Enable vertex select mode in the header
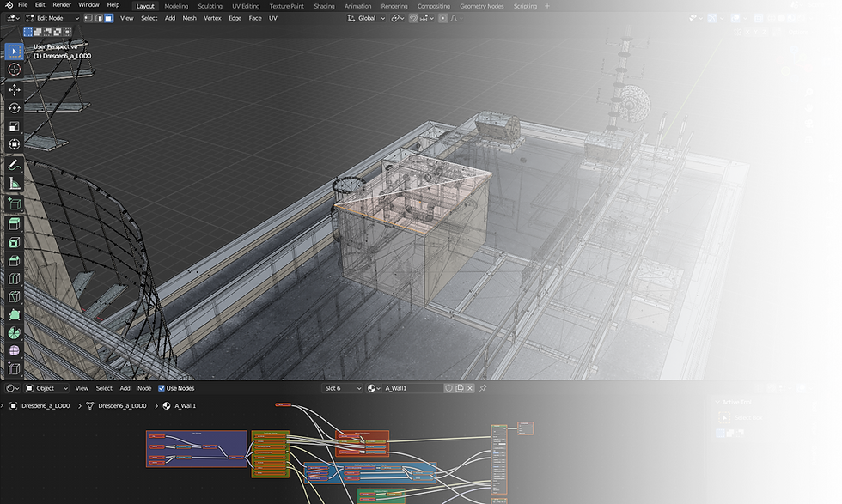The image size is (842, 504). coord(88,18)
